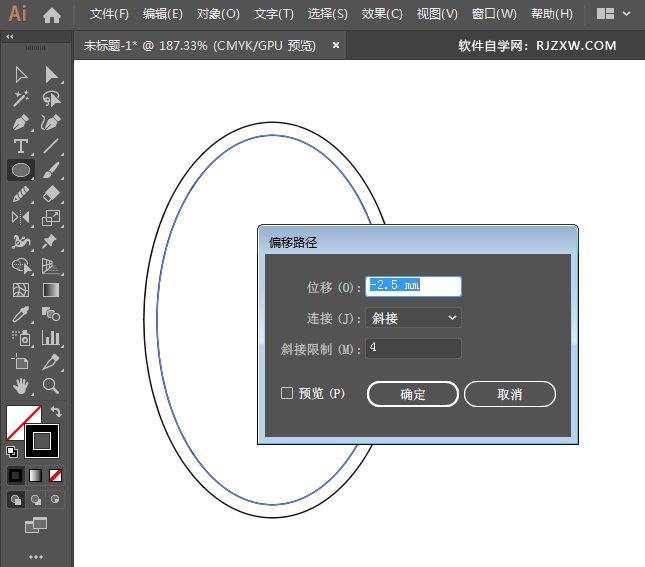Activate the Shape Builder tool
This screenshot has width=645, height=567.
tap(21, 266)
